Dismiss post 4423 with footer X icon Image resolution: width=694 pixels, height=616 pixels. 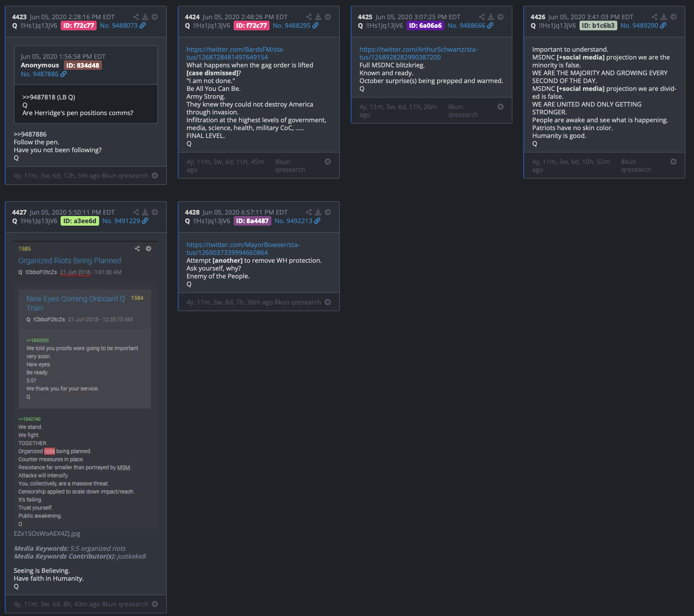155,175
